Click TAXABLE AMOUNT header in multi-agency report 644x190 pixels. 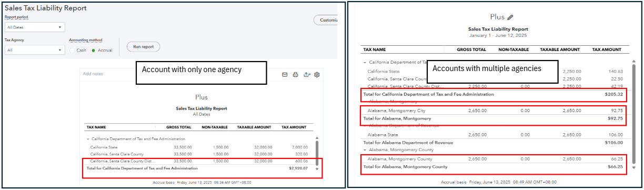560,49
